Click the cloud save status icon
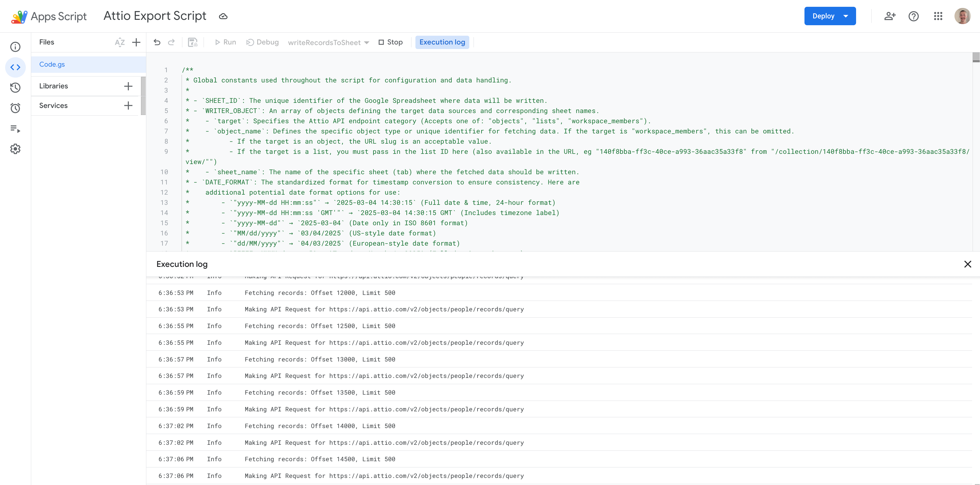This screenshot has width=980, height=485. (x=223, y=16)
